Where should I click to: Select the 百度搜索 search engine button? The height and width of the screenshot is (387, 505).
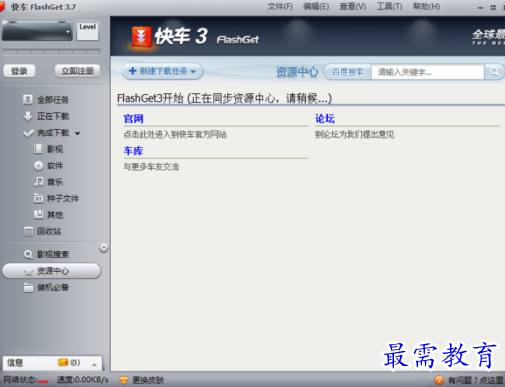click(x=348, y=72)
